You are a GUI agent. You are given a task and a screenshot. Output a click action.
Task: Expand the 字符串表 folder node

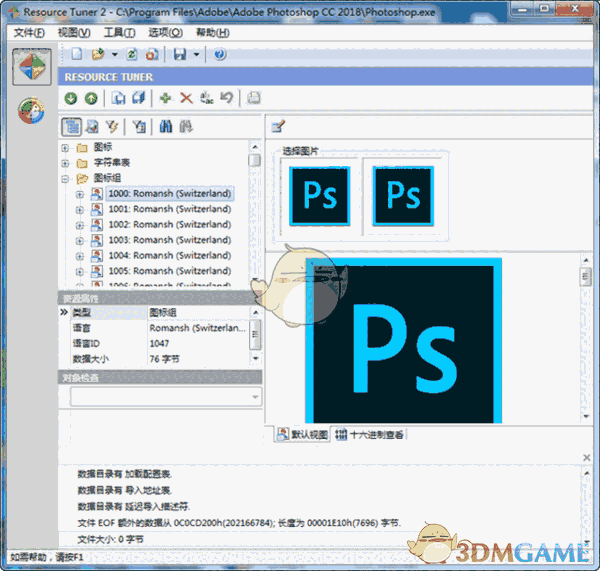pyautogui.click(x=65, y=163)
